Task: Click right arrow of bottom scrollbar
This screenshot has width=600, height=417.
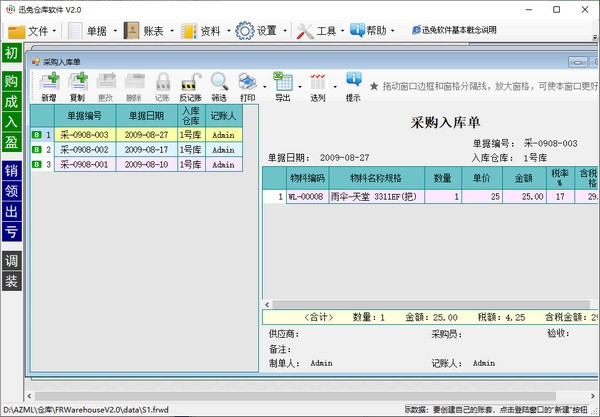Action: tap(593, 396)
